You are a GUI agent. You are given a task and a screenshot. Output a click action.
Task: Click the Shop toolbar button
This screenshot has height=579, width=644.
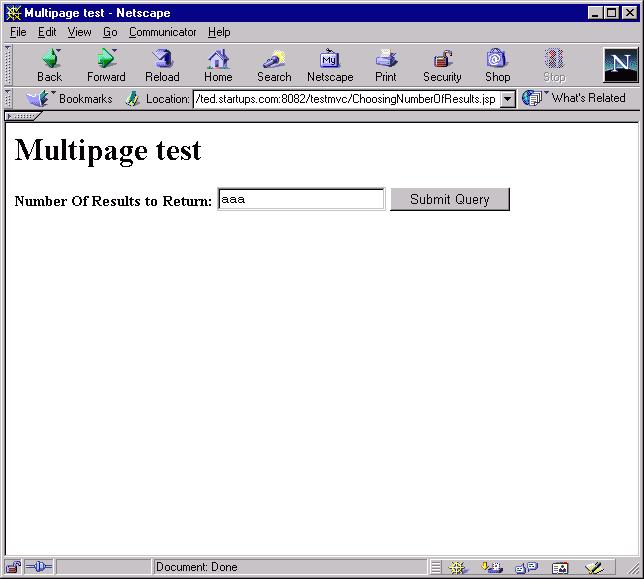pos(498,66)
